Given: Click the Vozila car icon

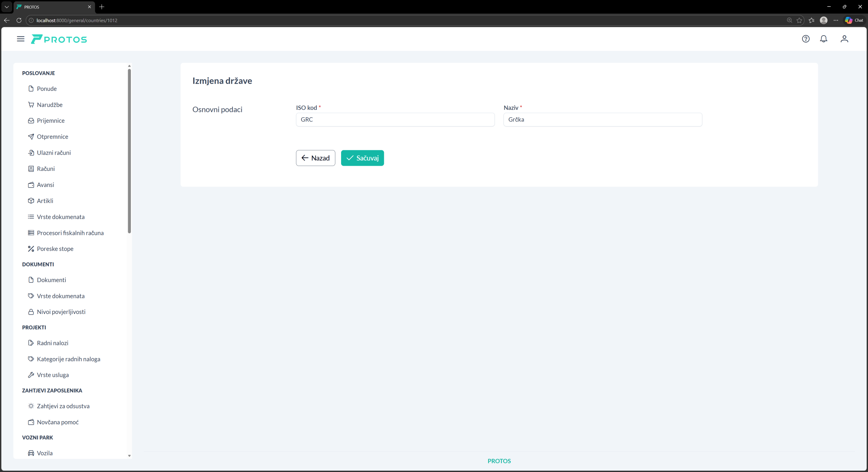Looking at the screenshot, I should pos(31,453).
